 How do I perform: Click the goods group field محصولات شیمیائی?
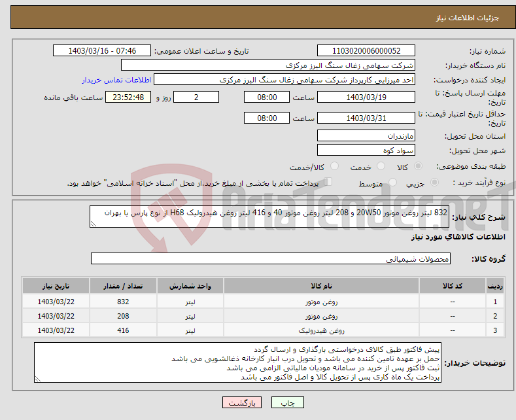pyautogui.click(x=271, y=258)
